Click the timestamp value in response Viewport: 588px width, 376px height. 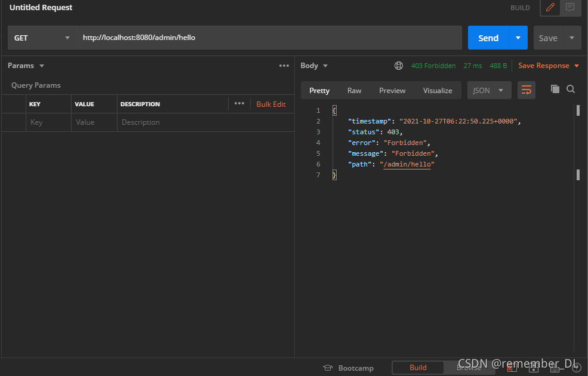pos(458,121)
